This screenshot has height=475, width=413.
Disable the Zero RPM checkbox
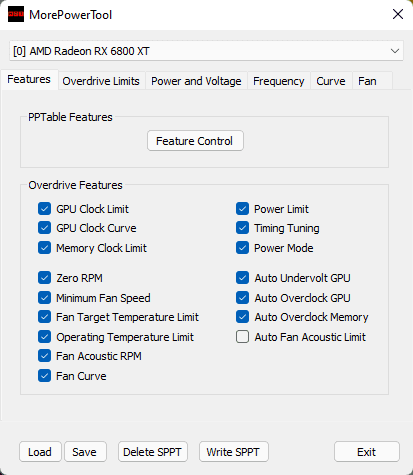[x=44, y=278]
